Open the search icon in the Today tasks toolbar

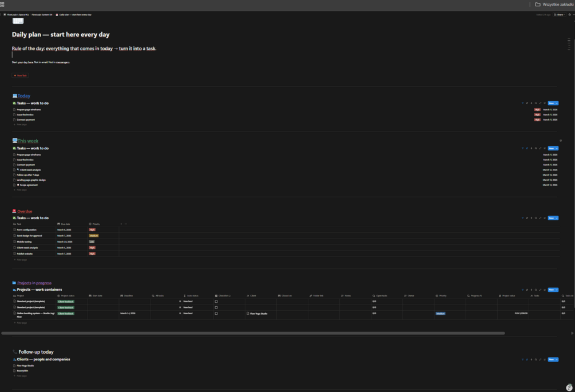pos(536,104)
